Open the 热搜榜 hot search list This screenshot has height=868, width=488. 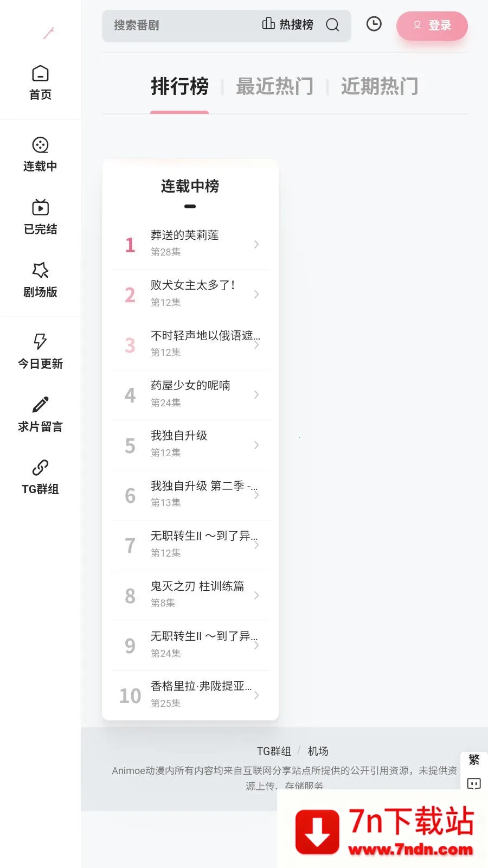[288, 24]
